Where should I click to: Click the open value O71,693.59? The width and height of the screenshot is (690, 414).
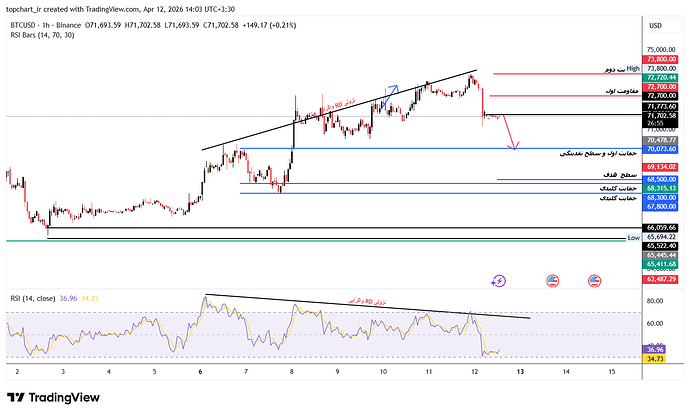click(103, 25)
